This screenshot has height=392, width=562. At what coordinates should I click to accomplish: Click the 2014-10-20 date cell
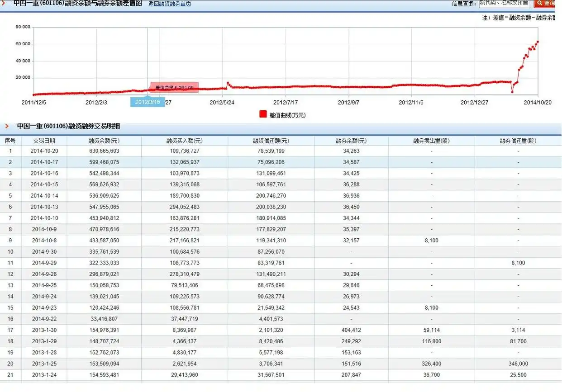pyautogui.click(x=44, y=151)
